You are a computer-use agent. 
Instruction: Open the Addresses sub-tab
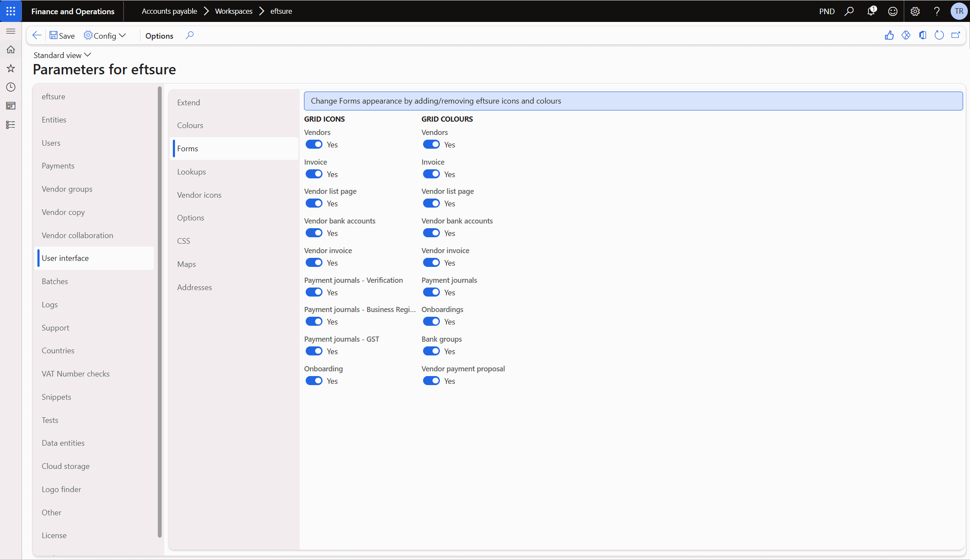(x=234, y=288)
